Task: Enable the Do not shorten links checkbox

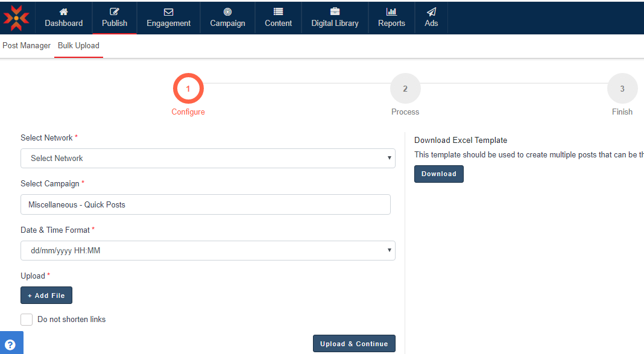Action: [27, 320]
